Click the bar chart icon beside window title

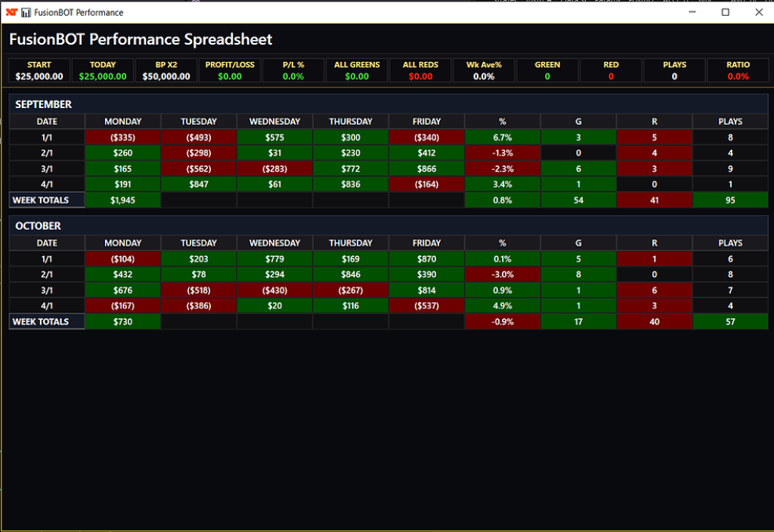coord(26,13)
